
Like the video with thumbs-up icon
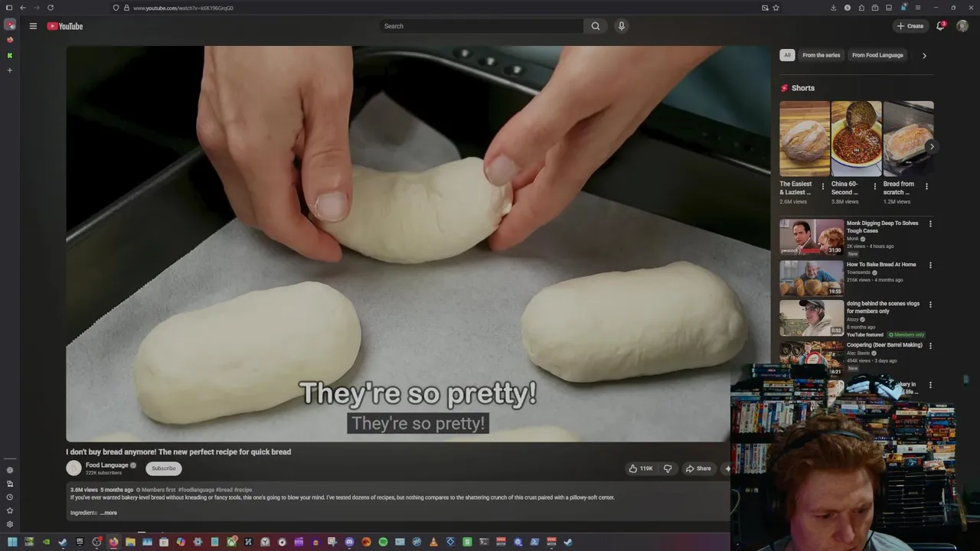point(633,468)
